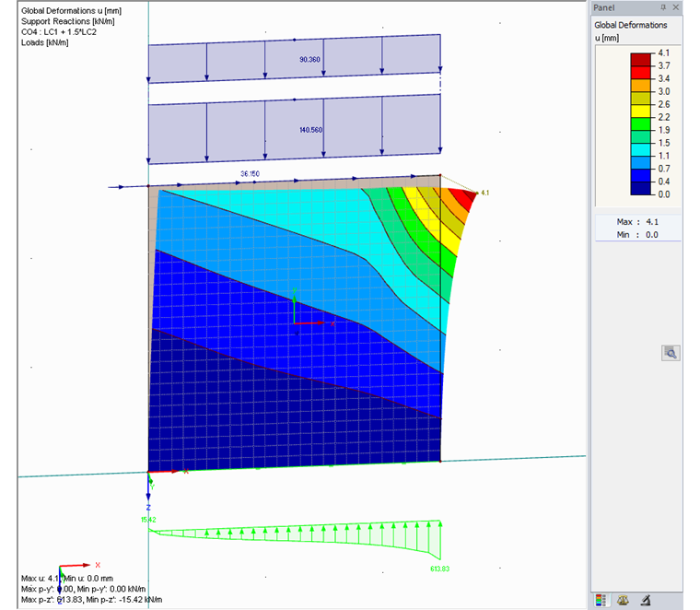Select the yellow 2.6 legend color band
This screenshot has height=610, width=700.
(x=641, y=111)
